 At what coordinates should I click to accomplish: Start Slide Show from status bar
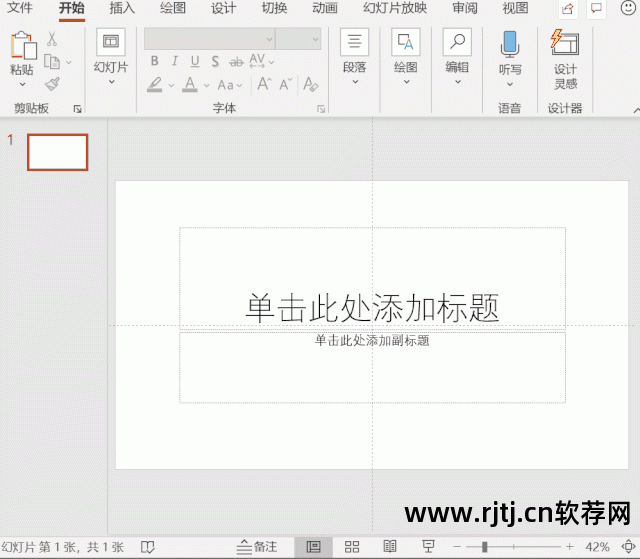428,546
